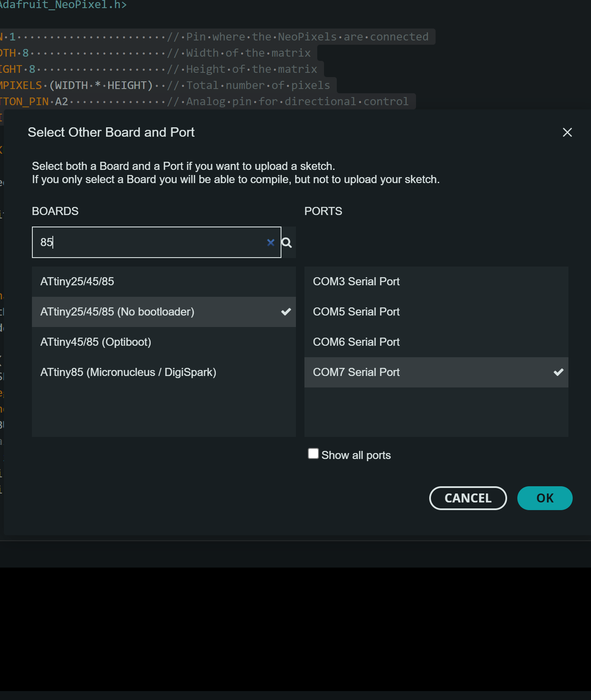Click the Adafruit_NeoPixel.h include text

[x=63, y=5]
